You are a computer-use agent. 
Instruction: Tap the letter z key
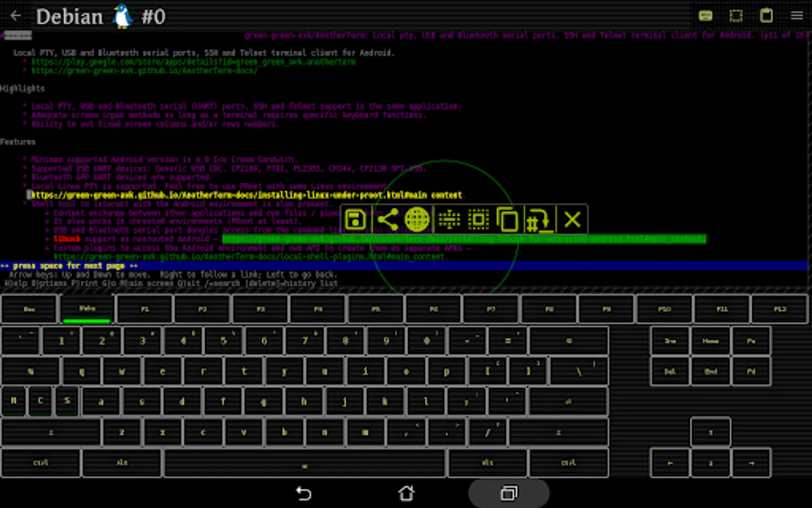[122, 432]
